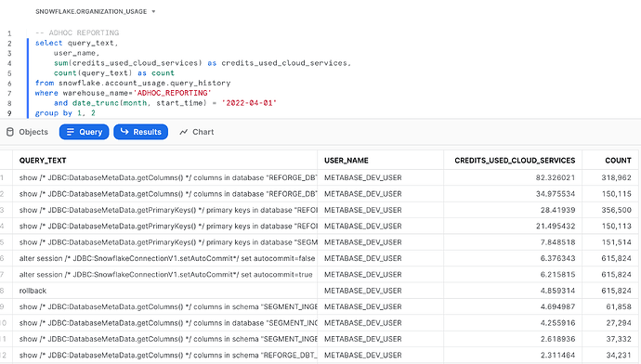
Task: Select cell with count 34,231
Action: point(610,356)
